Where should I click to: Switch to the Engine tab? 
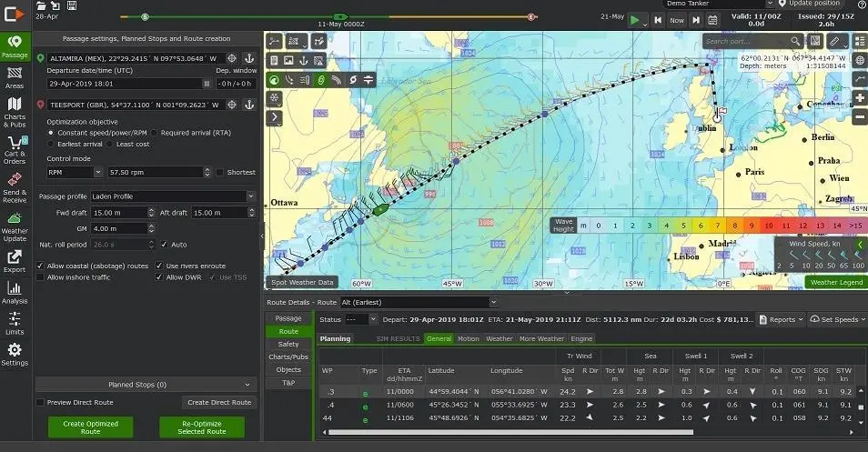pyautogui.click(x=581, y=338)
